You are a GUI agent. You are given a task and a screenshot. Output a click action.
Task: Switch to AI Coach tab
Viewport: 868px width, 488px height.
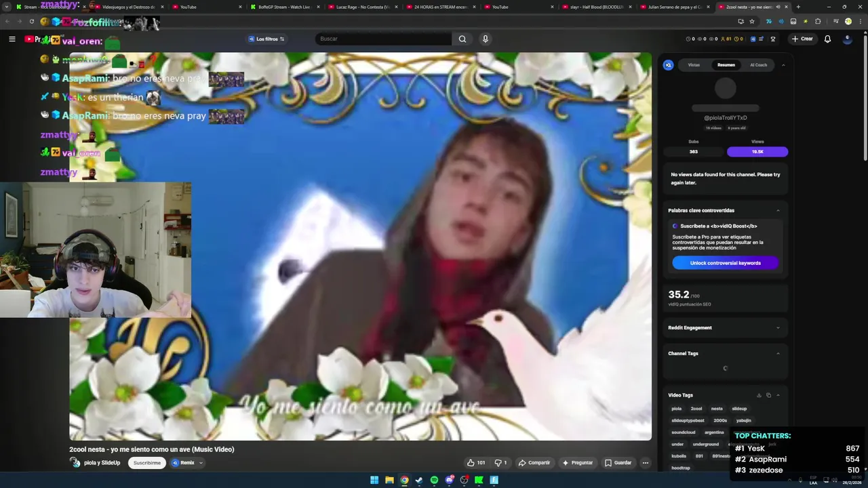tap(758, 65)
